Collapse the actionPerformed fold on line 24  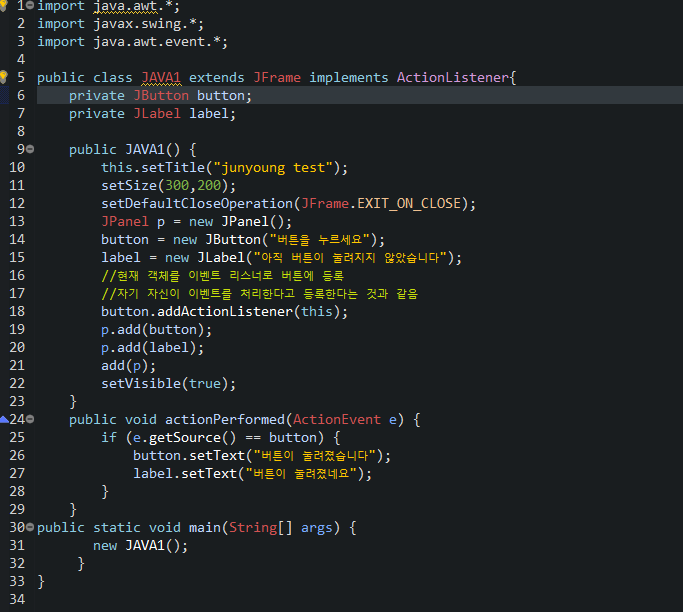(30, 419)
